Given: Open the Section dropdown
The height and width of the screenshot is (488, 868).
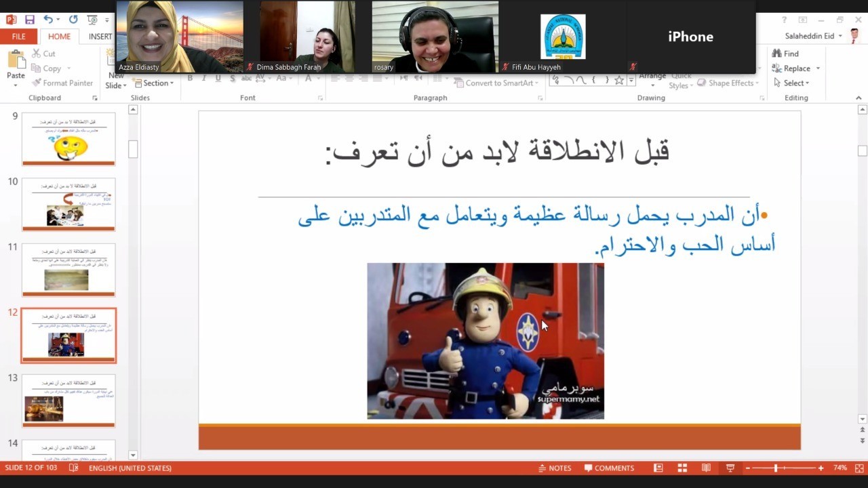Looking at the screenshot, I should pos(154,83).
